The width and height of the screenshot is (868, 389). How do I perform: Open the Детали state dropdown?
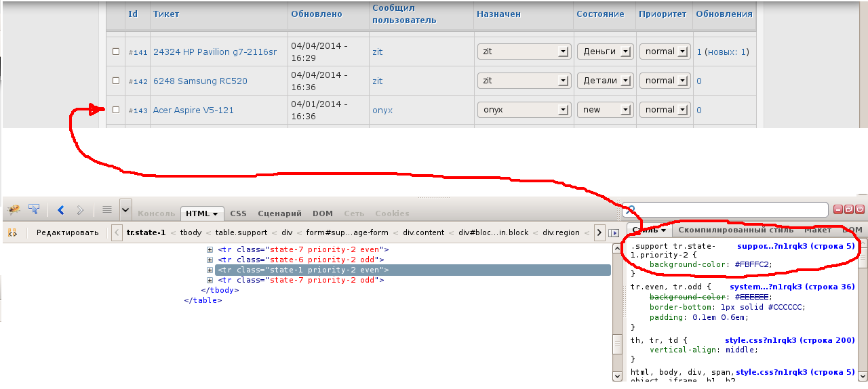pyautogui.click(x=605, y=81)
